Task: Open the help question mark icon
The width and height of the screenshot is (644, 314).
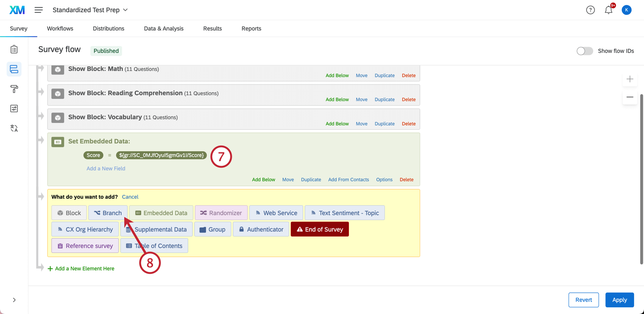Action: 590,10
